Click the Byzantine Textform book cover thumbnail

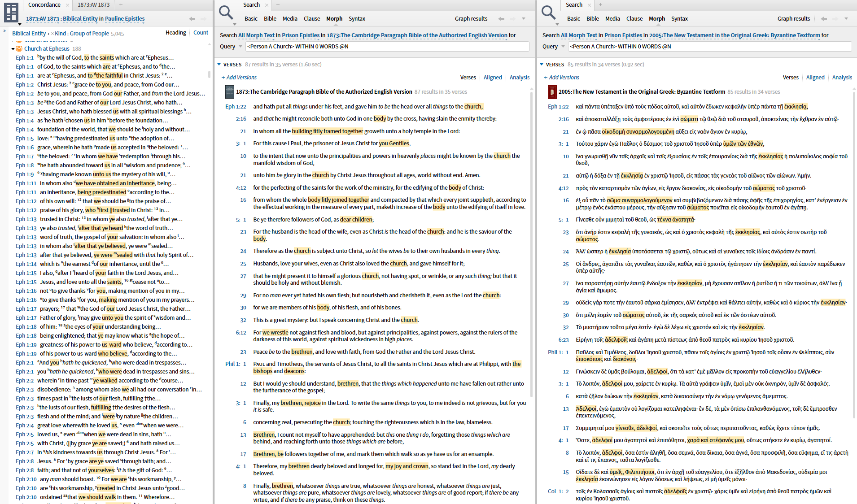click(x=552, y=92)
